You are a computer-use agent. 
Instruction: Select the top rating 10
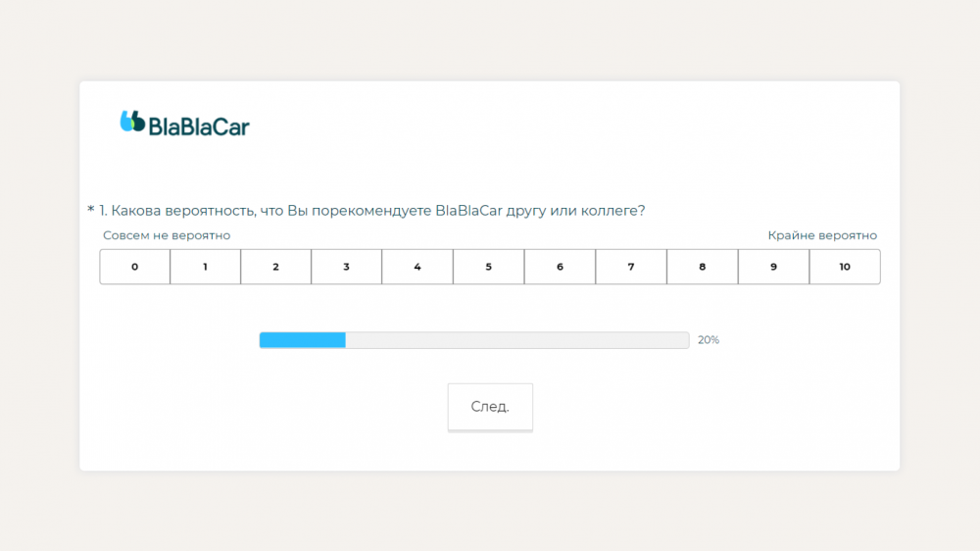(845, 267)
